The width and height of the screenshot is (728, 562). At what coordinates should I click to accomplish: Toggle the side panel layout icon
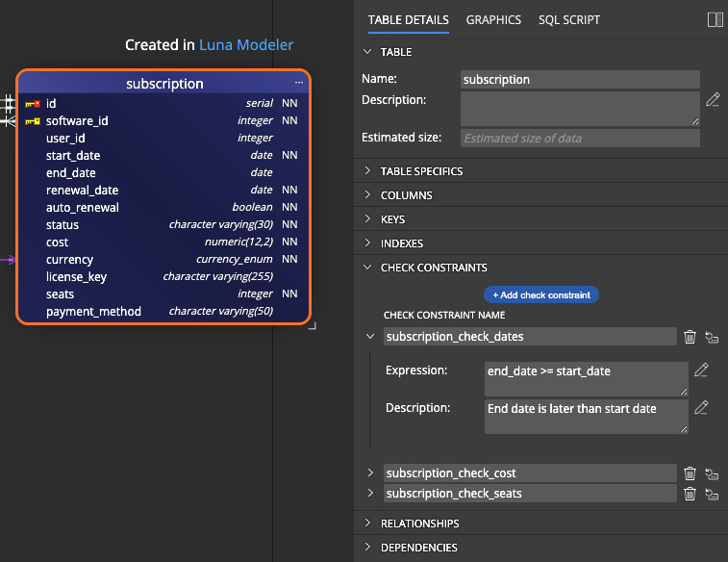coord(715,20)
